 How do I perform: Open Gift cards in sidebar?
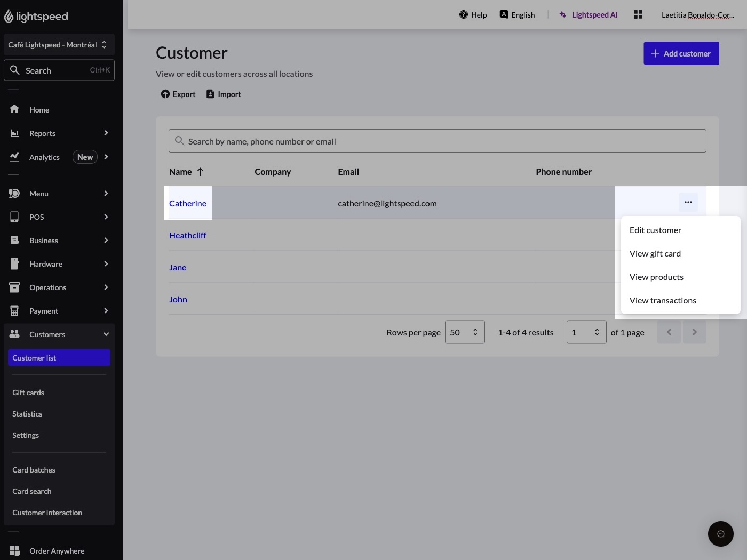(x=28, y=393)
